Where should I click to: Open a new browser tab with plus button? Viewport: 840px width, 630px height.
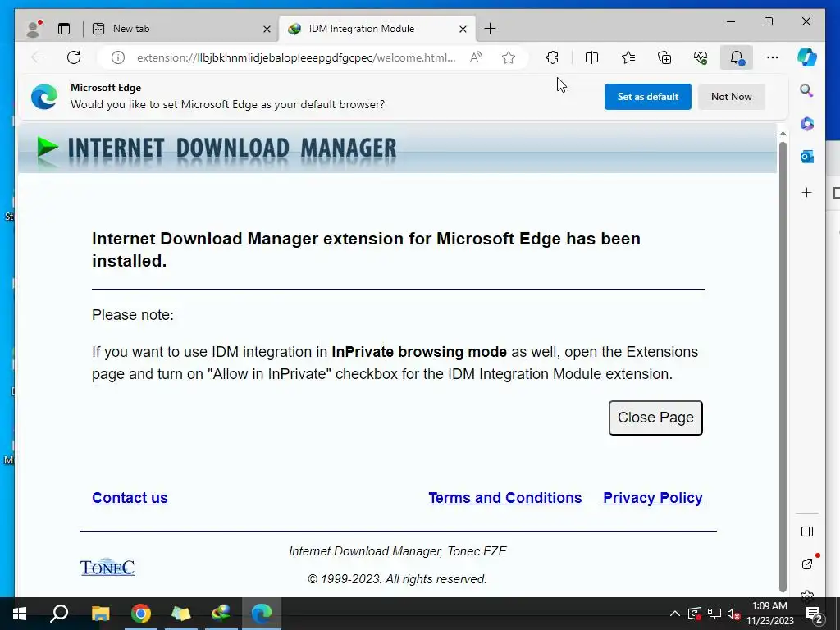click(490, 29)
